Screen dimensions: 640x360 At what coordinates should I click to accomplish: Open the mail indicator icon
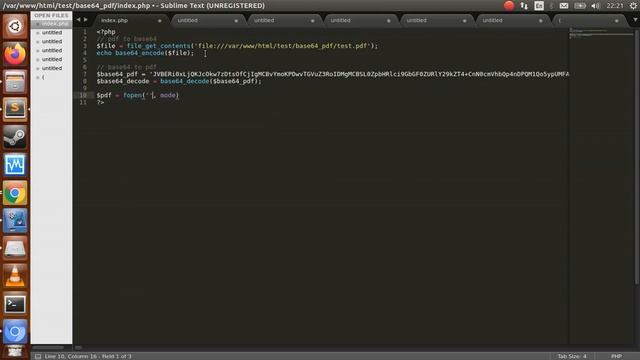pyautogui.click(x=564, y=6)
